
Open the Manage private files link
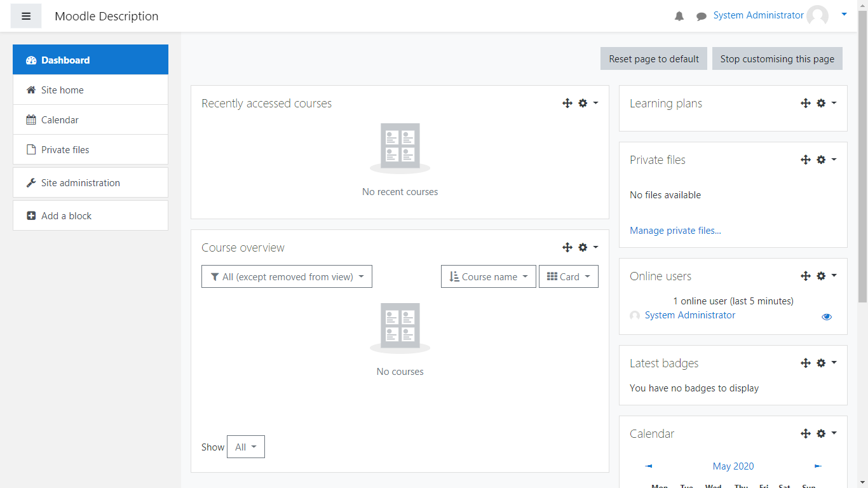pyautogui.click(x=675, y=231)
